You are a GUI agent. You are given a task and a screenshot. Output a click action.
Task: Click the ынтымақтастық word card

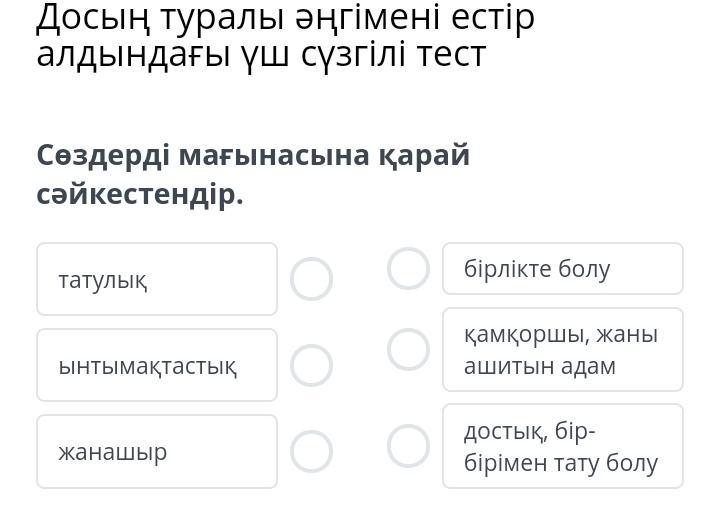(157, 366)
